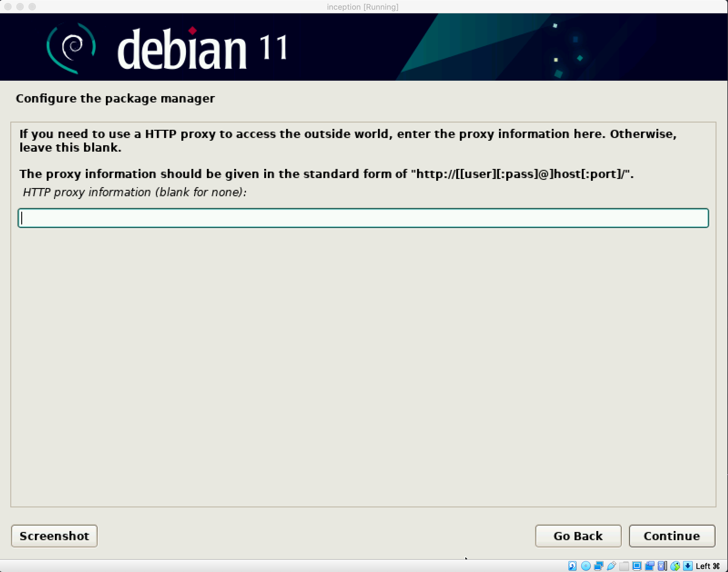The width and height of the screenshot is (728, 572).
Task: Click the CPU virtualization status icon
Action: point(662,566)
